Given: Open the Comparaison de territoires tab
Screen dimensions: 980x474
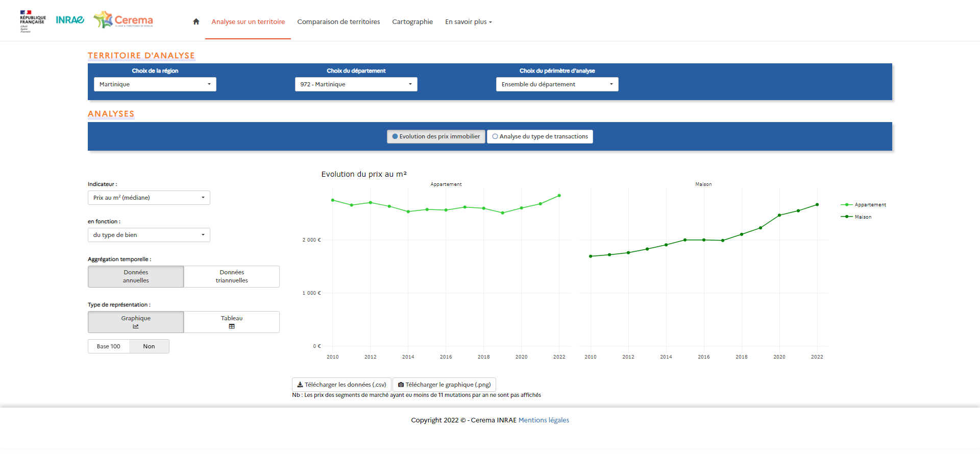Looking at the screenshot, I should tap(338, 21).
